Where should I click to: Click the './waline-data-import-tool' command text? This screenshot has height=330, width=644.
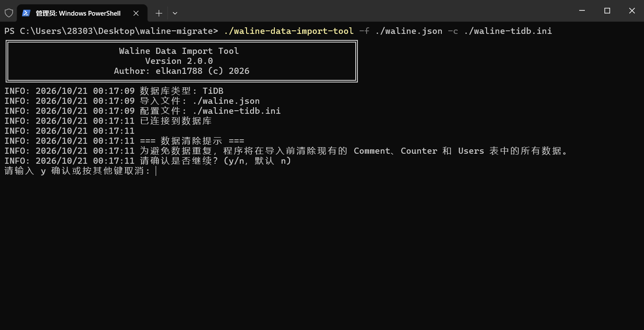(x=289, y=31)
